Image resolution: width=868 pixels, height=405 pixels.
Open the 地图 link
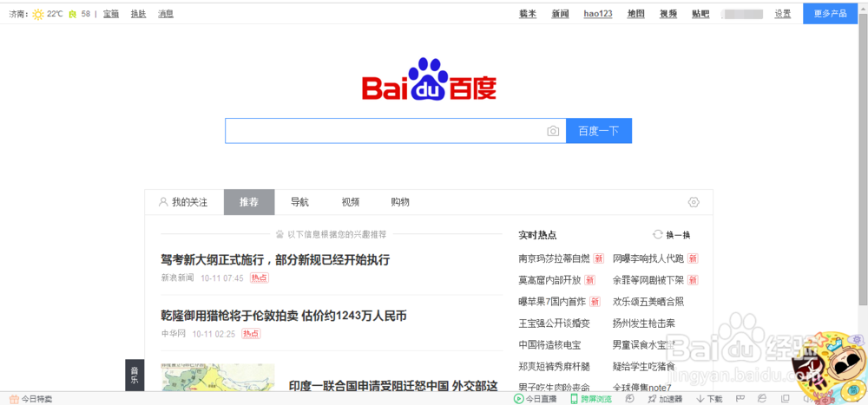tap(636, 15)
